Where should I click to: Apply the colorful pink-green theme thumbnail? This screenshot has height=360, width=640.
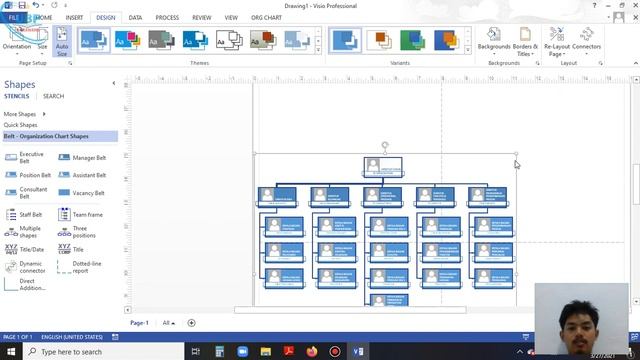[127, 40]
